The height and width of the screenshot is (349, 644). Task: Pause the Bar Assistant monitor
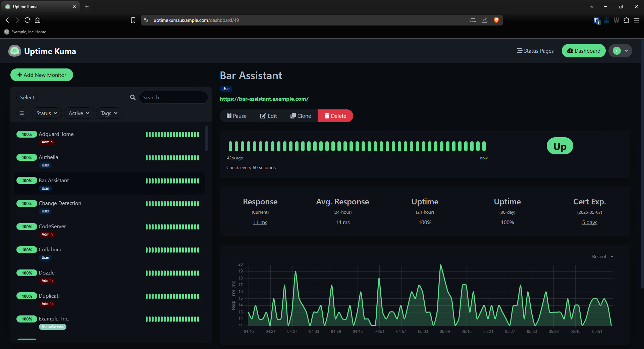pos(236,116)
